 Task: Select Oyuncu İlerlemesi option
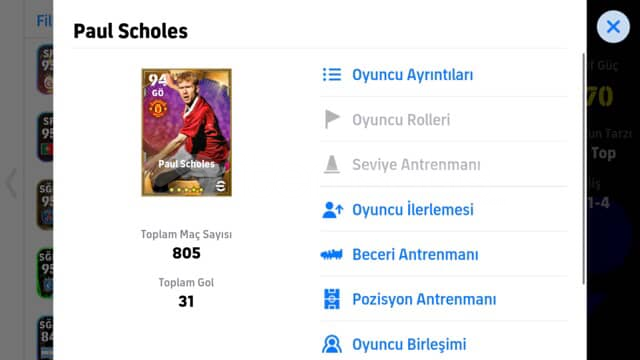pos(444,209)
